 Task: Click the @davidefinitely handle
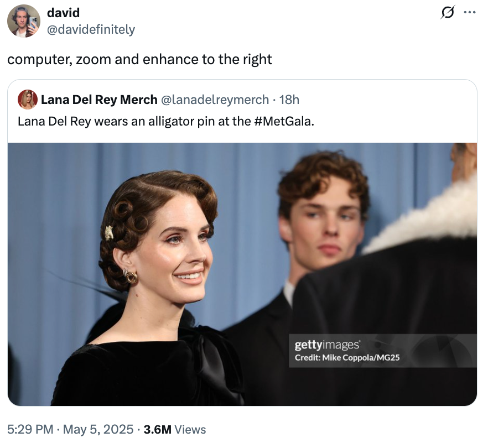(91, 29)
